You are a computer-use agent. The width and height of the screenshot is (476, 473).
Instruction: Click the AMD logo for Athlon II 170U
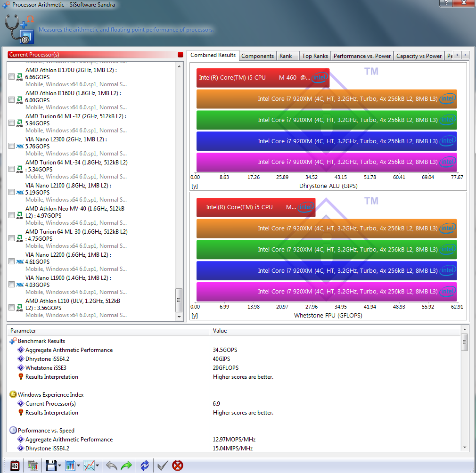coord(20,77)
